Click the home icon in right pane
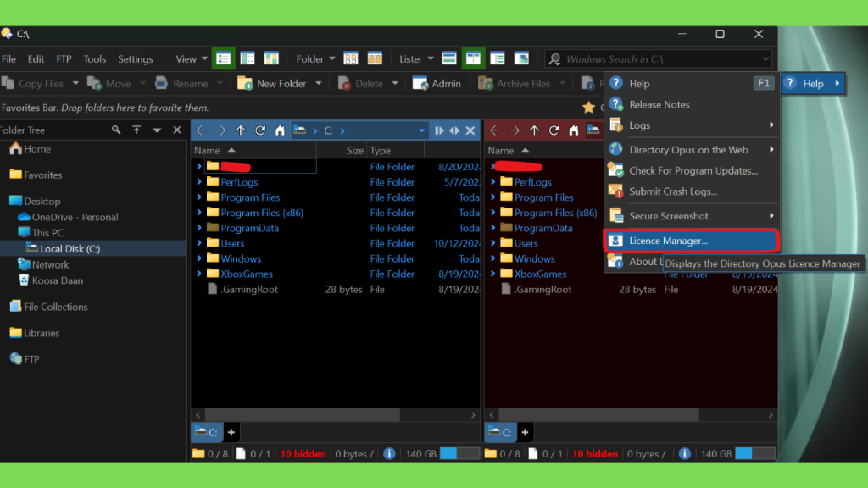Screen dimensions: 868x488 [574, 130]
